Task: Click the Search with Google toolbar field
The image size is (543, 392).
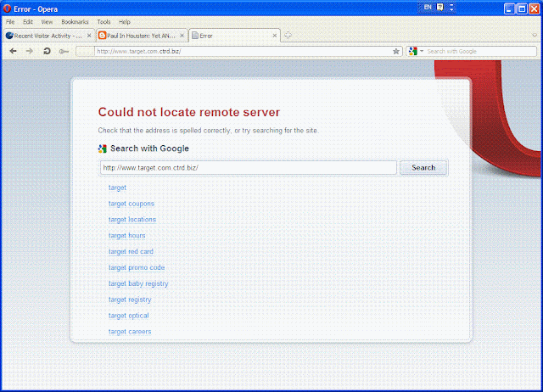Action: tap(481, 51)
